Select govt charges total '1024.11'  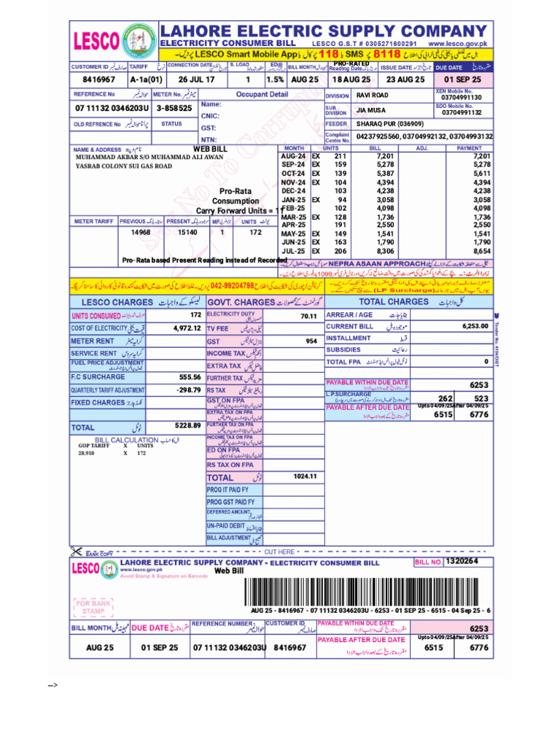point(305,476)
